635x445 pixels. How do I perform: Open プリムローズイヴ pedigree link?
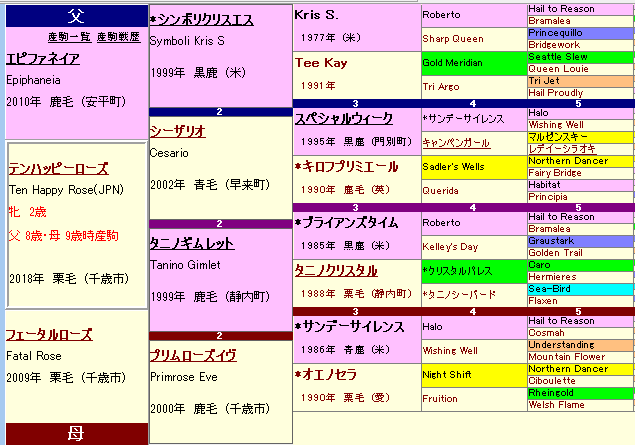(x=193, y=356)
